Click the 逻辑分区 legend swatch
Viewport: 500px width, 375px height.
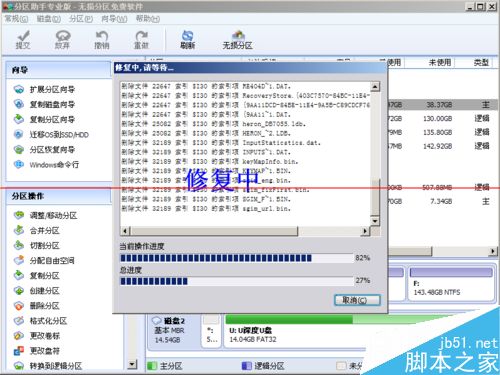click(247, 366)
